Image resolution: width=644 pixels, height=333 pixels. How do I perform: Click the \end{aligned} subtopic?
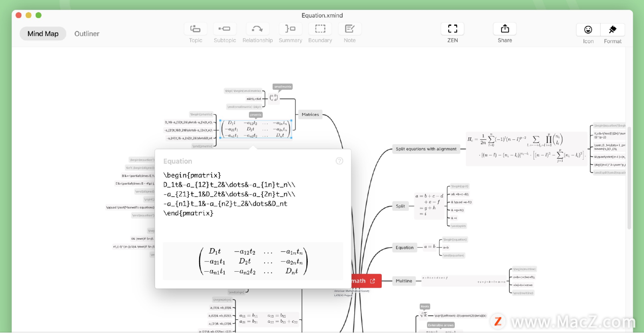click(145, 191)
